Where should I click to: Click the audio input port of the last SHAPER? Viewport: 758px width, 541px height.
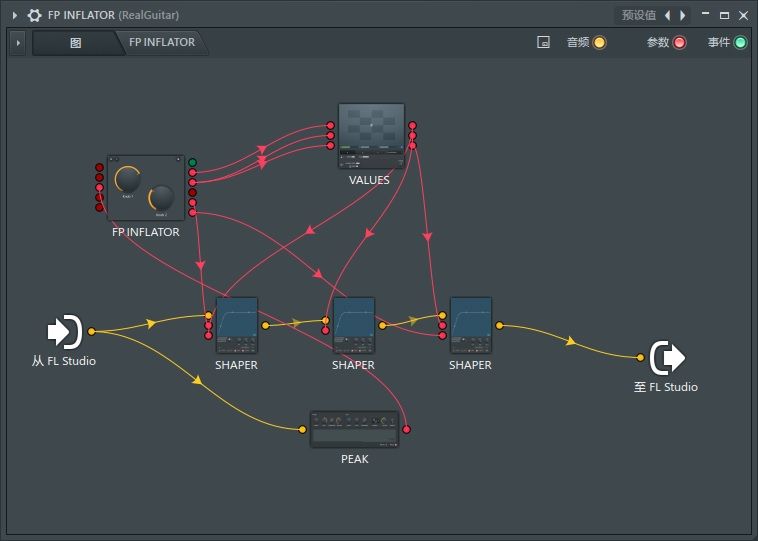(x=442, y=316)
